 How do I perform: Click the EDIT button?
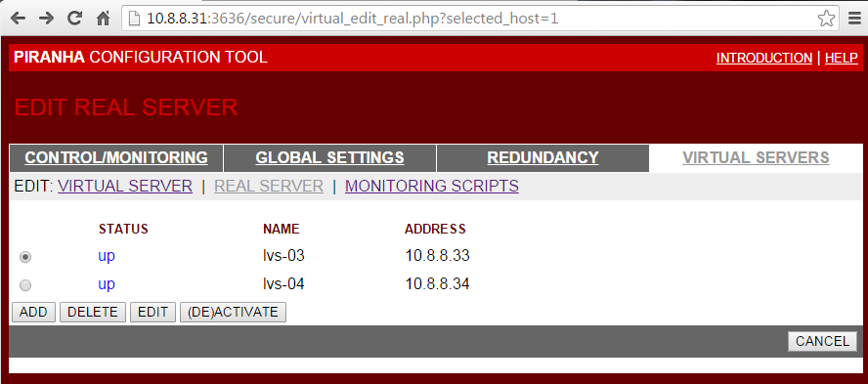tap(152, 312)
